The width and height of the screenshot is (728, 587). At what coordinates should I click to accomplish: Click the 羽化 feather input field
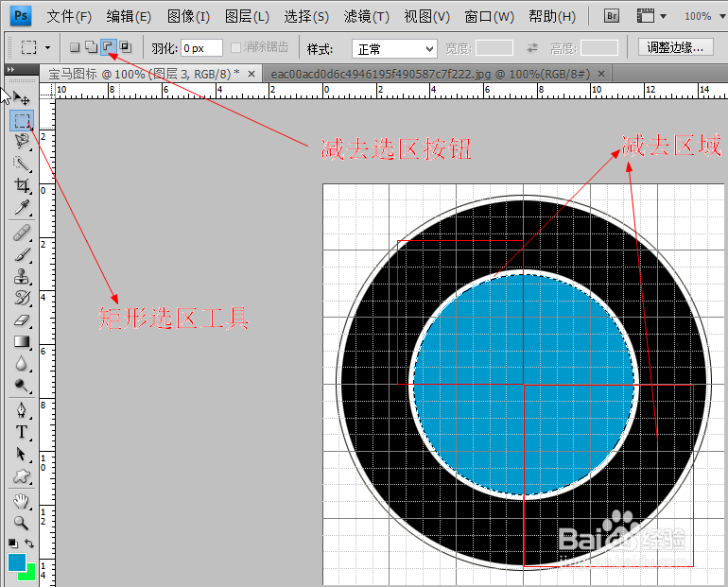(201, 48)
